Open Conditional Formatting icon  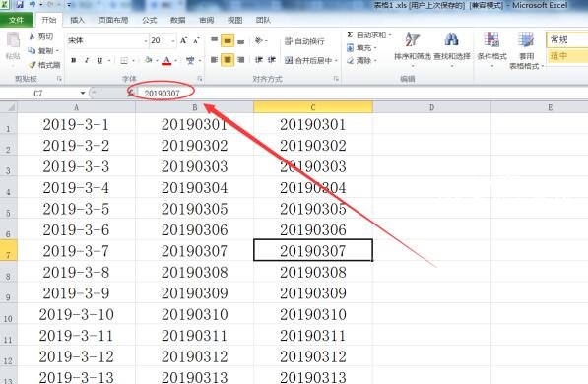[x=491, y=39]
